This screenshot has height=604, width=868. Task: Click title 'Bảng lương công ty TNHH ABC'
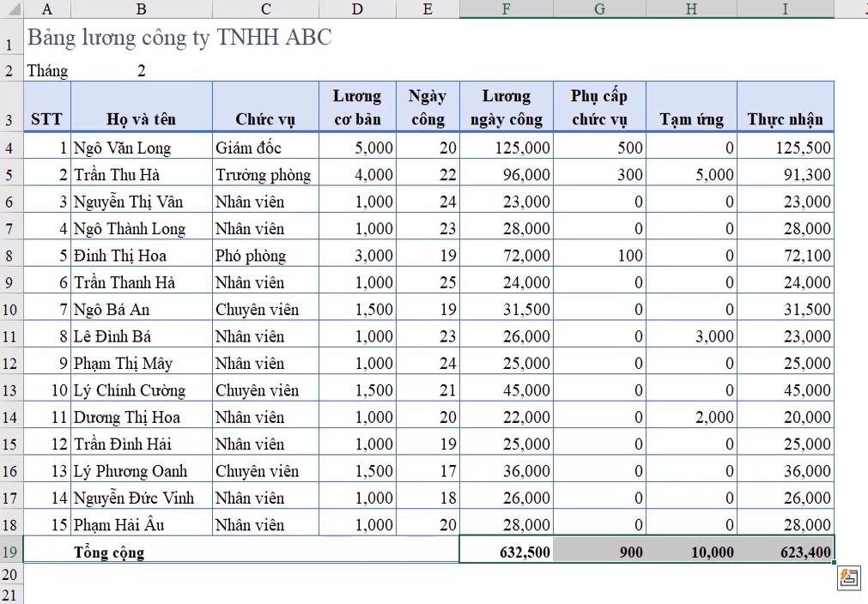click(x=180, y=38)
